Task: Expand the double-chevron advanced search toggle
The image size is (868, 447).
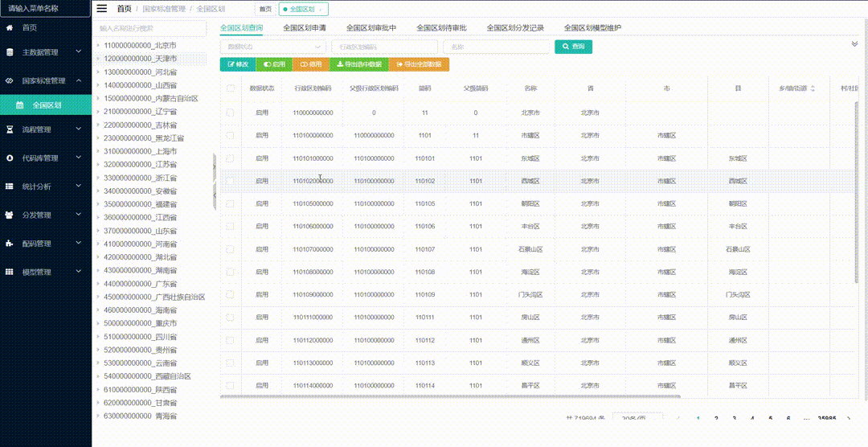Action: coord(854,44)
